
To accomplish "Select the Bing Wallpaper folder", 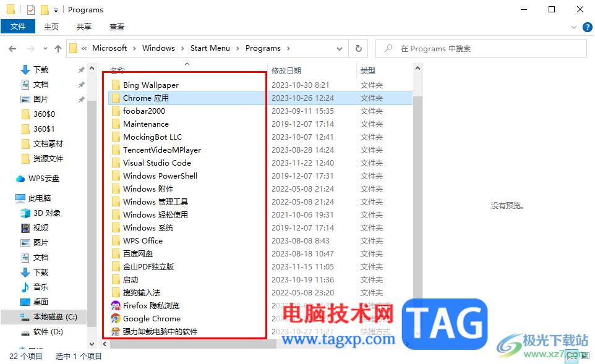I will (x=151, y=85).
